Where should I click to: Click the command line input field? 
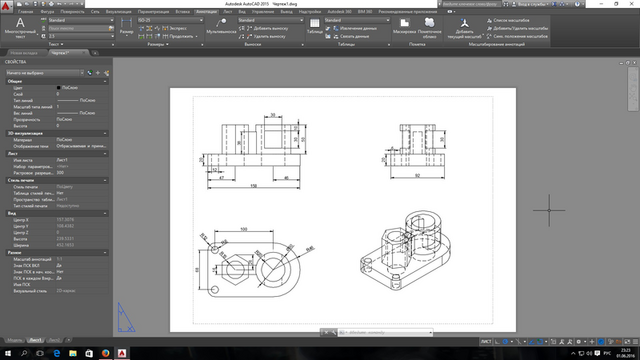386,333
